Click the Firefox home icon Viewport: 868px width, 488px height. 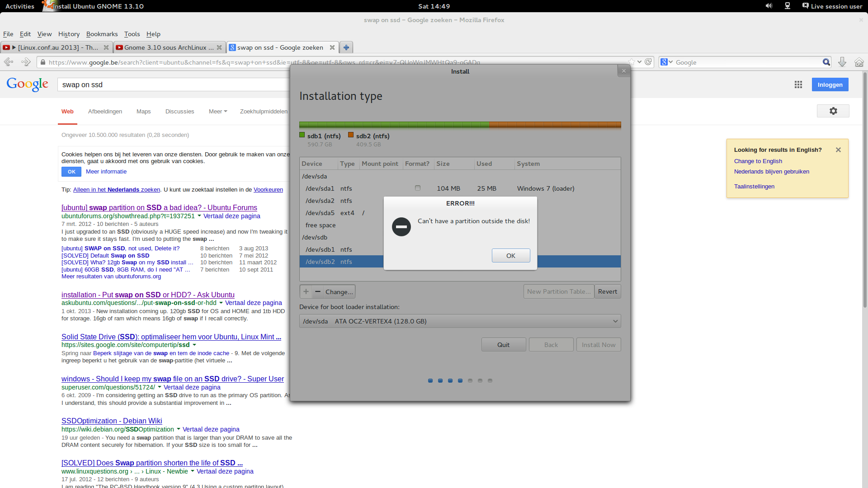coord(859,62)
